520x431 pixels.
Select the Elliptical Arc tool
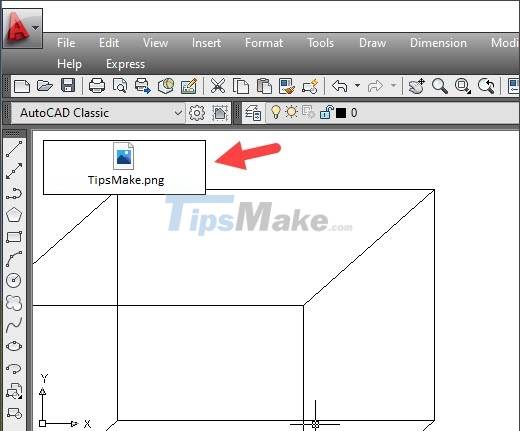[14, 369]
